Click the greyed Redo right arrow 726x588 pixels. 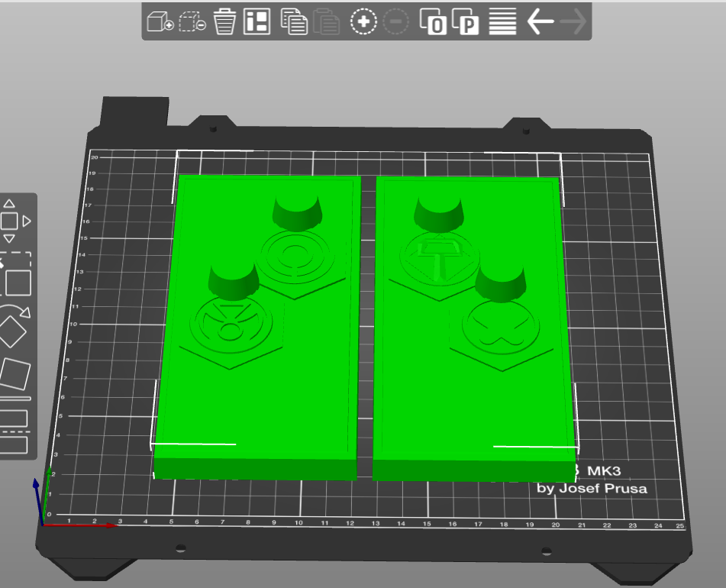click(x=573, y=21)
